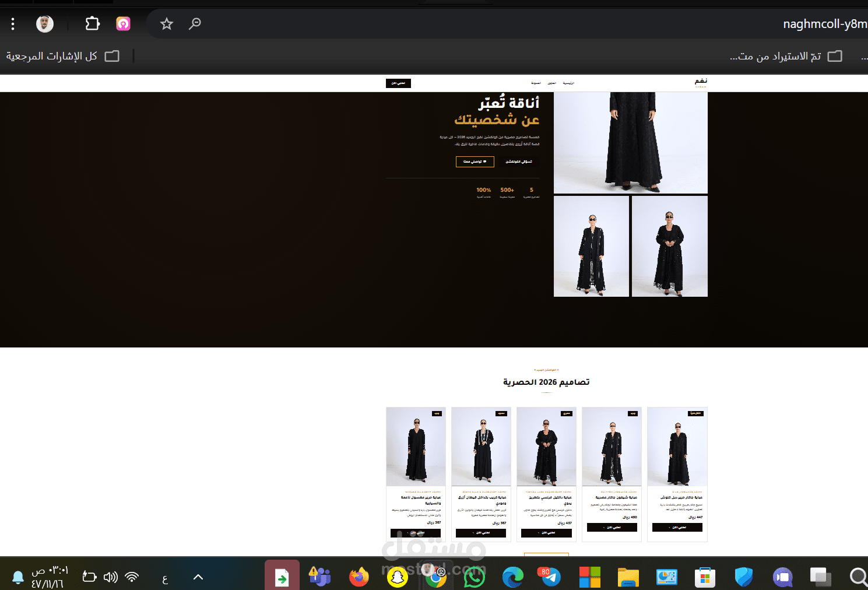This screenshot has height=590, width=868.
Task: Open Snapchat from taskbar
Action: point(398,577)
